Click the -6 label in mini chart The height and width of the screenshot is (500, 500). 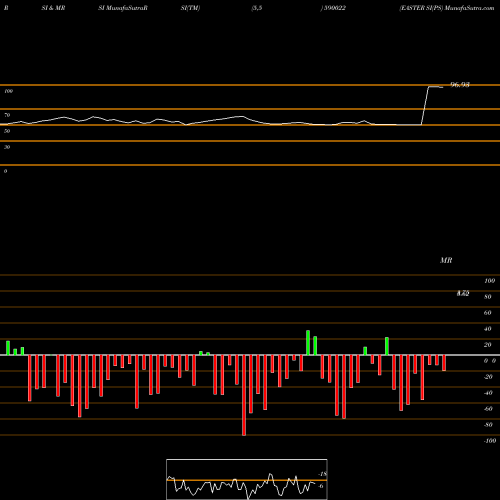[321, 486]
